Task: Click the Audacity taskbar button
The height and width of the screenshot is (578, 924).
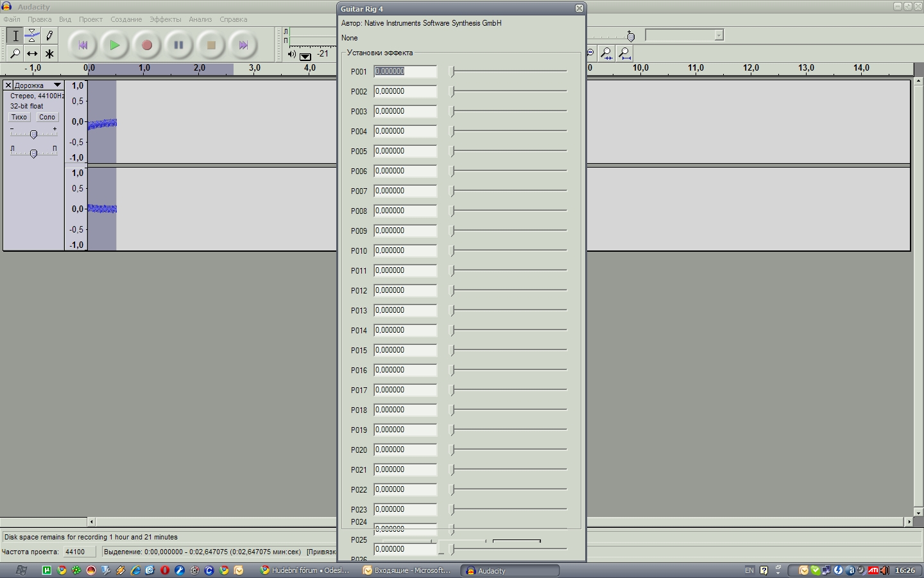Action: tap(509, 570)
